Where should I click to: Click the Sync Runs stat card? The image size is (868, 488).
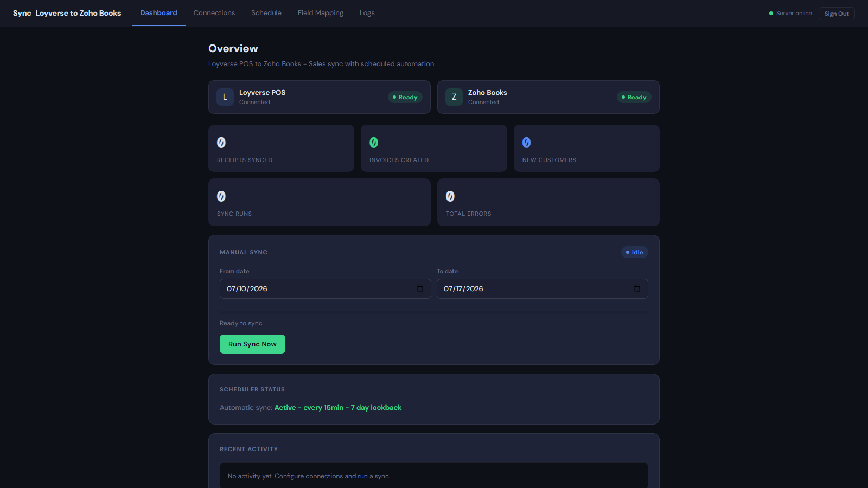pos(320,202)
